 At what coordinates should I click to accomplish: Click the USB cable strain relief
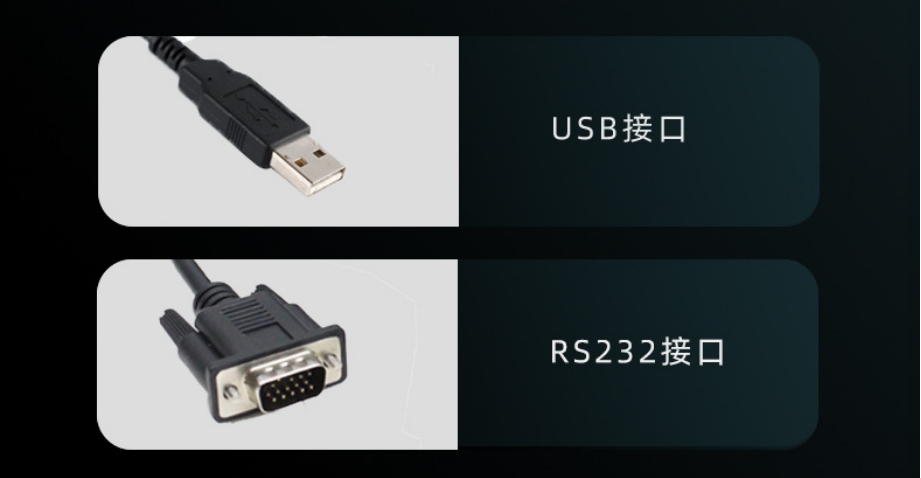(172, 54)
